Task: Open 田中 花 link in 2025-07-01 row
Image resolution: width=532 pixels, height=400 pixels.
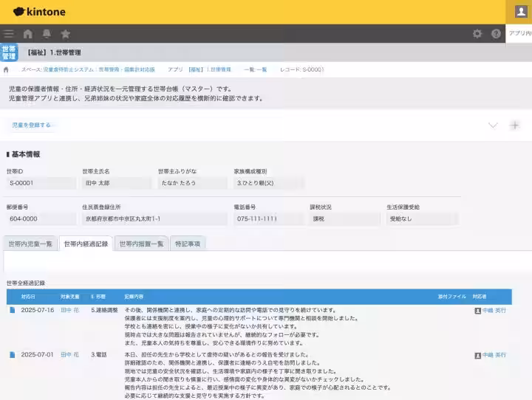Action: (69, 354)
